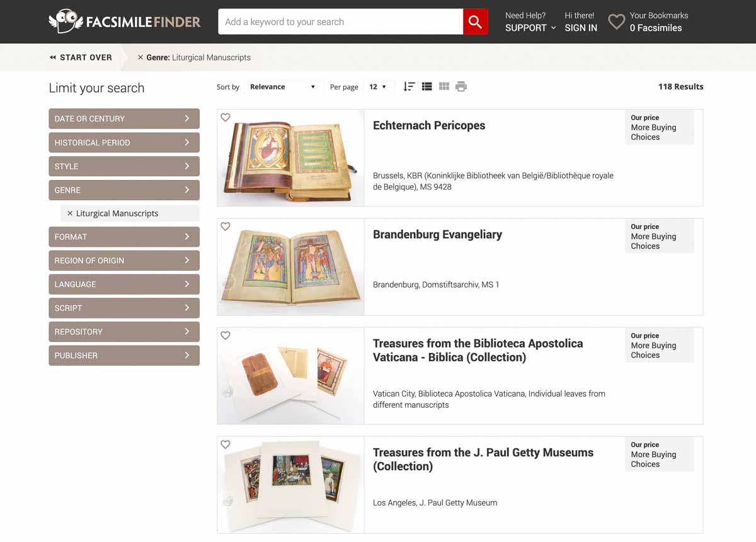The height and width of the screenshot is (542, 756).
Task: Click the sort order direction icon
Action: coord(409,87)
